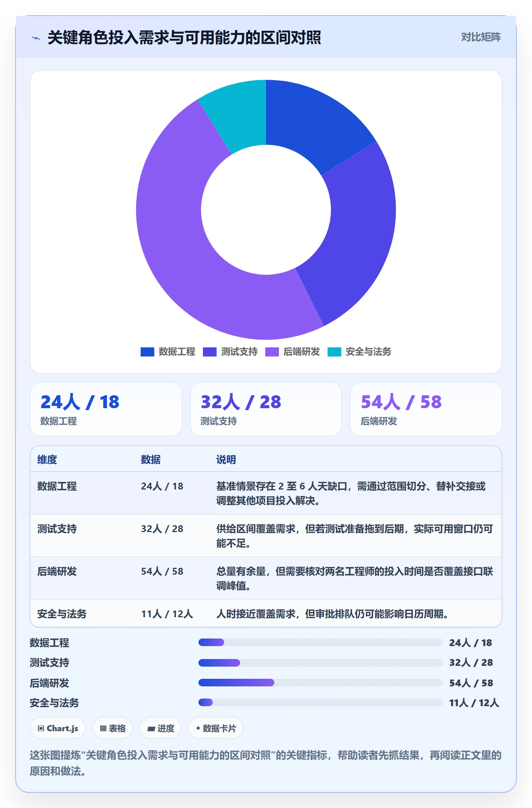532x808 pixels.
Task: Select the 数据工程 table row name
Action: pos(57,486)
